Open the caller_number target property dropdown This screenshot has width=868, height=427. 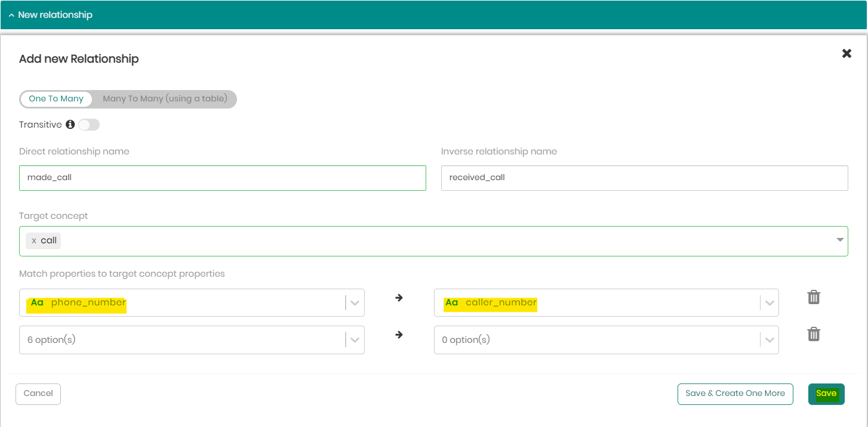(769, 303)
